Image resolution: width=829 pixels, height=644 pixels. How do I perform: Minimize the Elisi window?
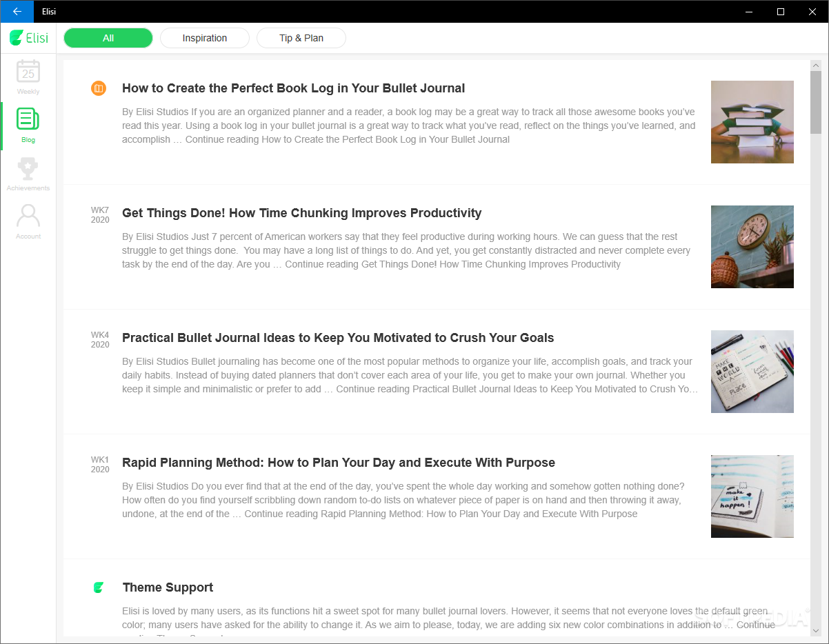(x=749, y=12)
